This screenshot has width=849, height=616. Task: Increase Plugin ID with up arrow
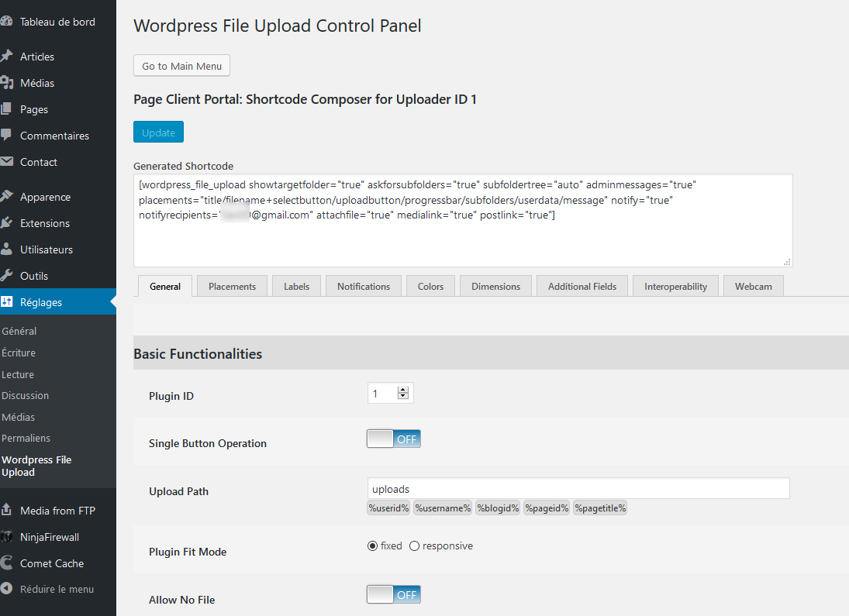tap(403, 390)
